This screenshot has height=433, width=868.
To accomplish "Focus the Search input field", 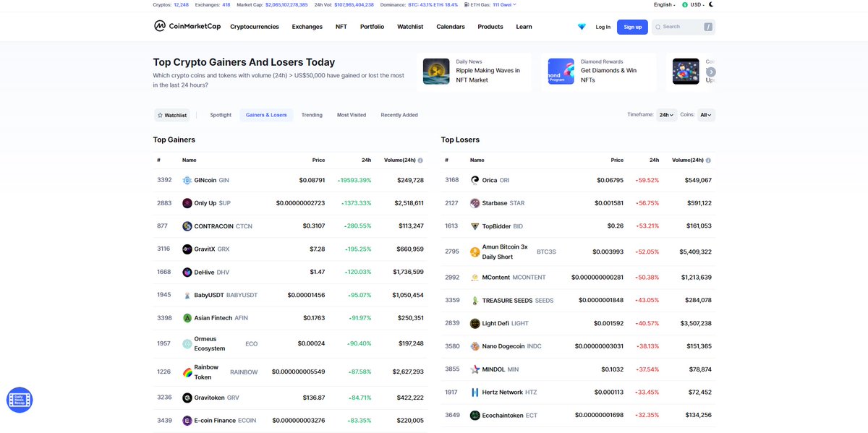I will point(684,27).
